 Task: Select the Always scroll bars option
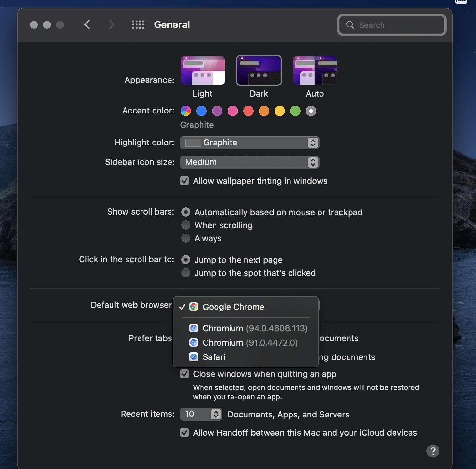click(x=186, y=238)
